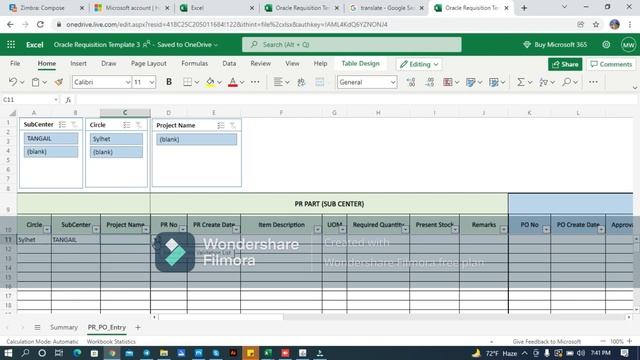Open the settings gear icon
640x360 pixels.
click(x=606, y=44)
